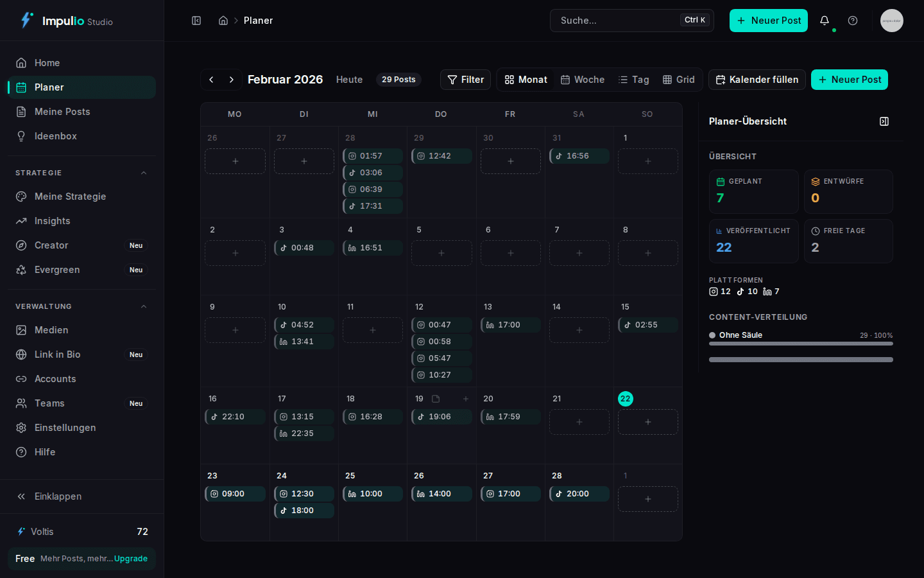Toggle the sidebar panel icon in header
Image resolution: width=924 pixels, height=578 pixels.
196,21
